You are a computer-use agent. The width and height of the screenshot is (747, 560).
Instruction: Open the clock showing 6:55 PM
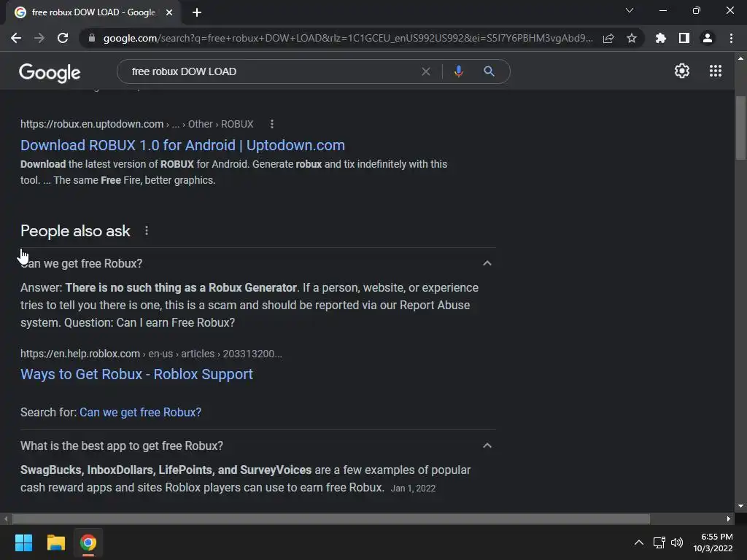(713, 542)
